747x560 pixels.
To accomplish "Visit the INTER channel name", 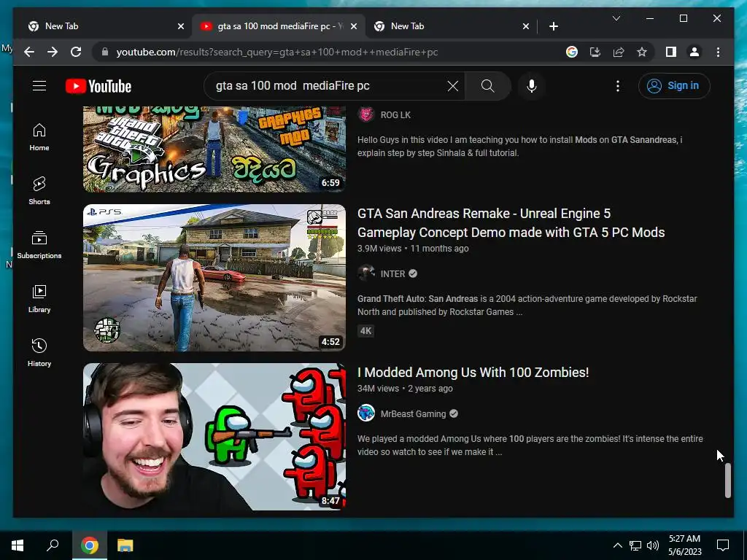I will click(392, 274).
